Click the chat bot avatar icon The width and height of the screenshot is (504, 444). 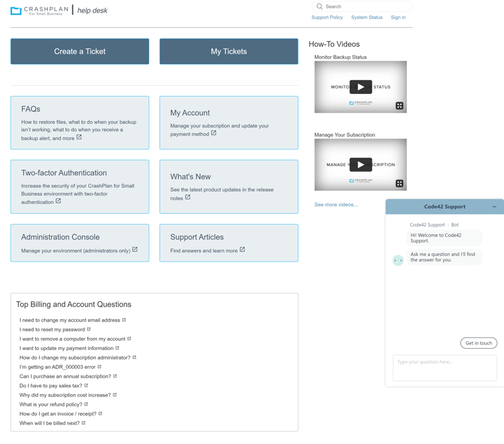(x=398, y=260)
